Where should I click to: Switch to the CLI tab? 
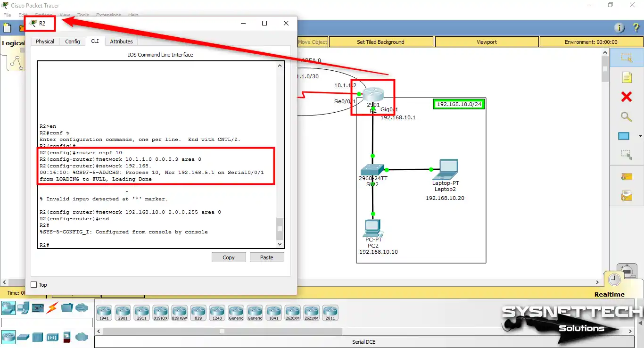pos(95,41)
